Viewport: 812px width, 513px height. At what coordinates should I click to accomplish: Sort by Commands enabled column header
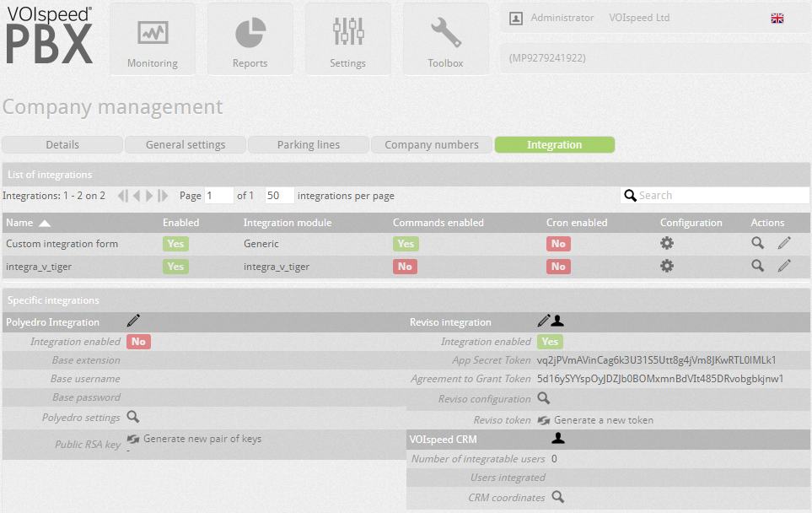click(x=438, y=223)
